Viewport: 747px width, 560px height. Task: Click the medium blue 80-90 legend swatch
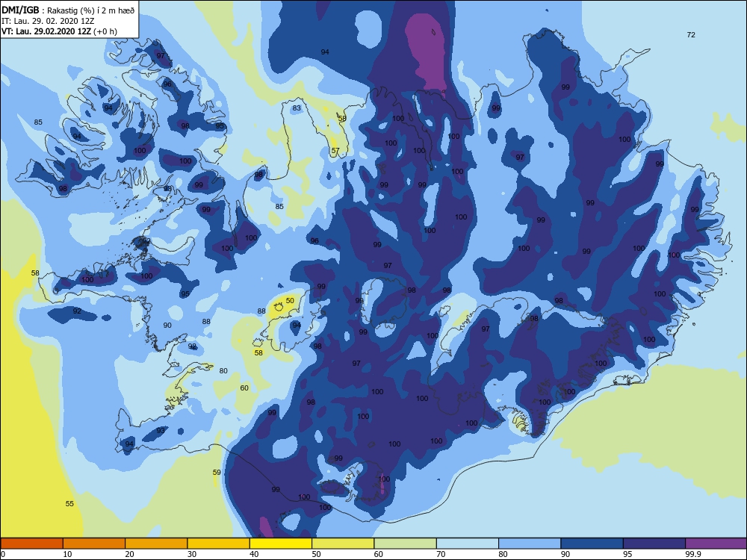click(530, 544)
